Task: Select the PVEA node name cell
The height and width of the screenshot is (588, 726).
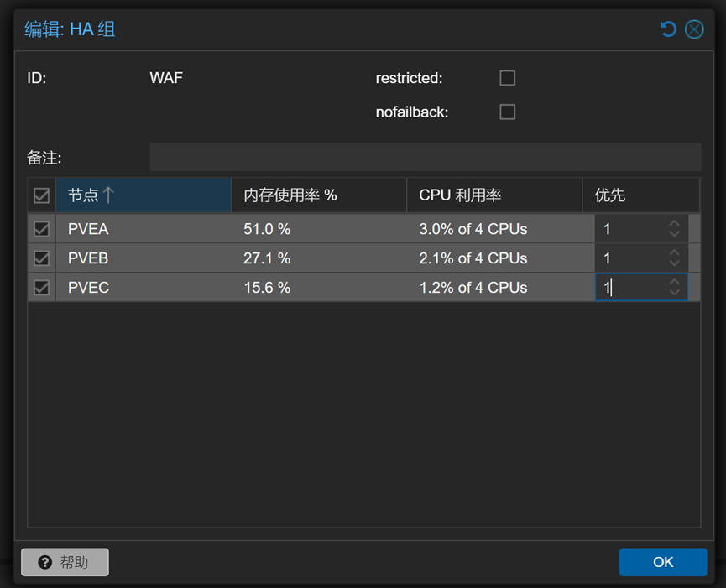Action: [x=144, y=229]
